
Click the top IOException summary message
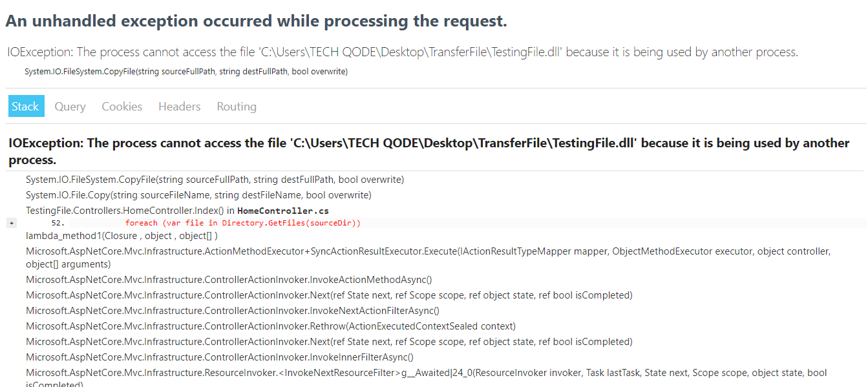[x=403, y=52]
